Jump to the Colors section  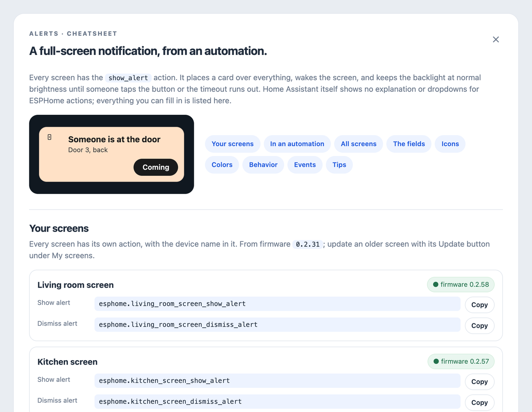pos(222,165)
